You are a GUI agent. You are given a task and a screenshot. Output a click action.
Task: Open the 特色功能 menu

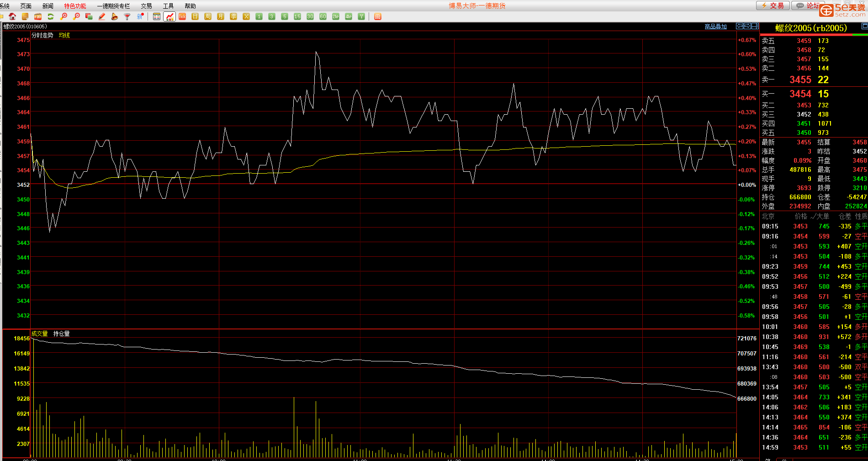(75, 6)
